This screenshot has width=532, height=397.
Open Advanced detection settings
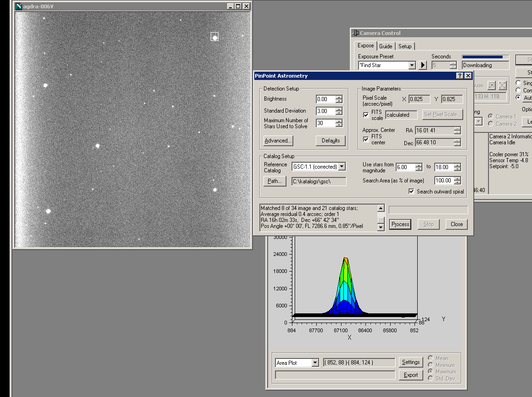click(x=278, y=141)
